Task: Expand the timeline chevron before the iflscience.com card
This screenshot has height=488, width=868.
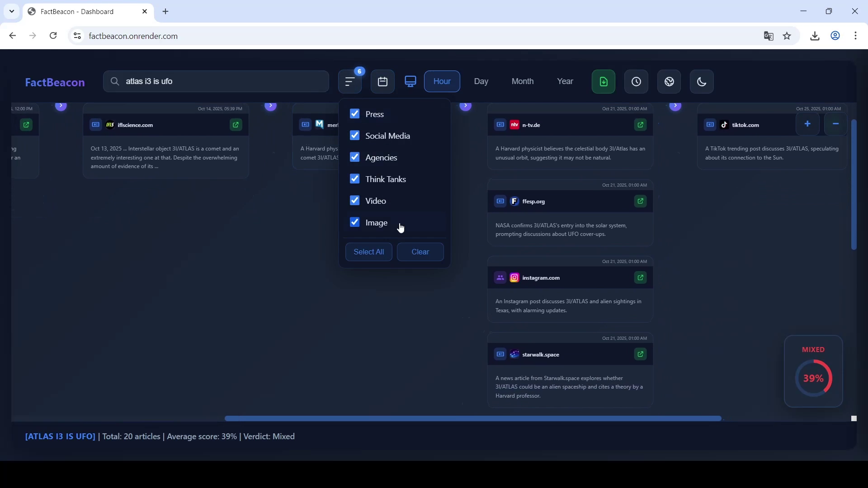Action: (61, 106)
